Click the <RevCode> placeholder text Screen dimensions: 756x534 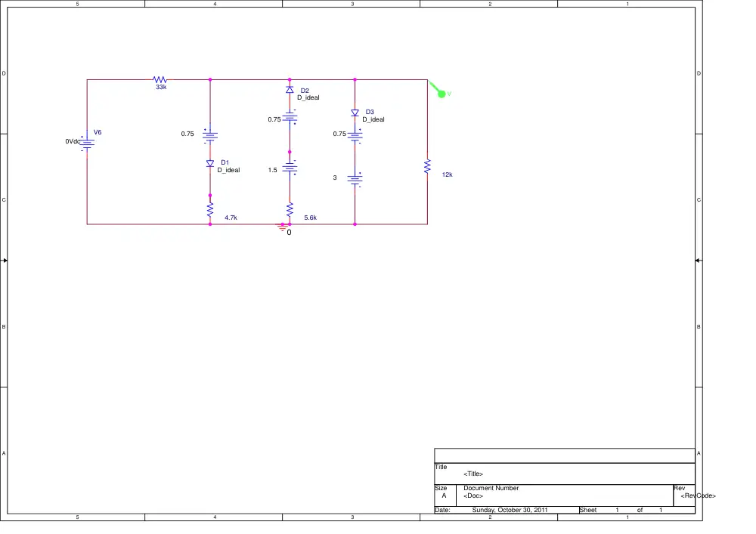point(698,495)
